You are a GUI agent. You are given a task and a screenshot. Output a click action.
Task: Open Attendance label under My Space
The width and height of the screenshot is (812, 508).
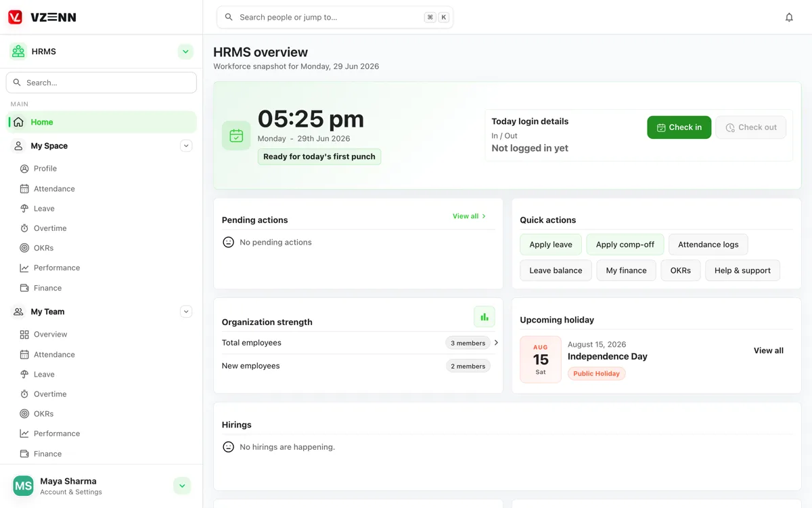[54, 189]
